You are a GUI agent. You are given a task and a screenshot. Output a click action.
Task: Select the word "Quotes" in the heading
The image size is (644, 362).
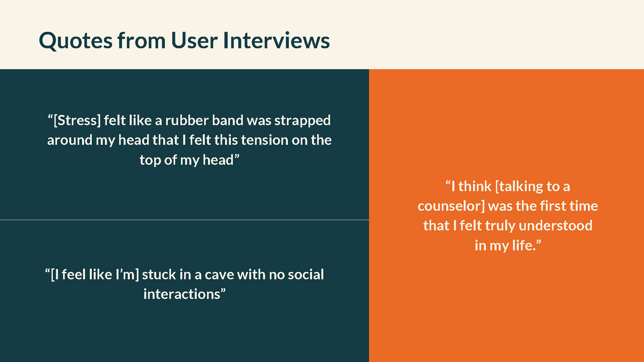pyautogui.click(x=75, y=41)
